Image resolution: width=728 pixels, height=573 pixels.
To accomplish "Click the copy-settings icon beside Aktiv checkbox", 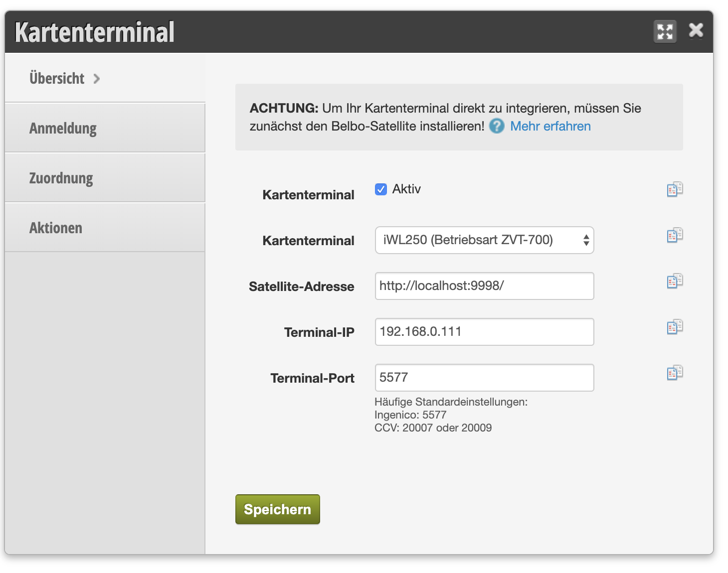I will [675, 189].
